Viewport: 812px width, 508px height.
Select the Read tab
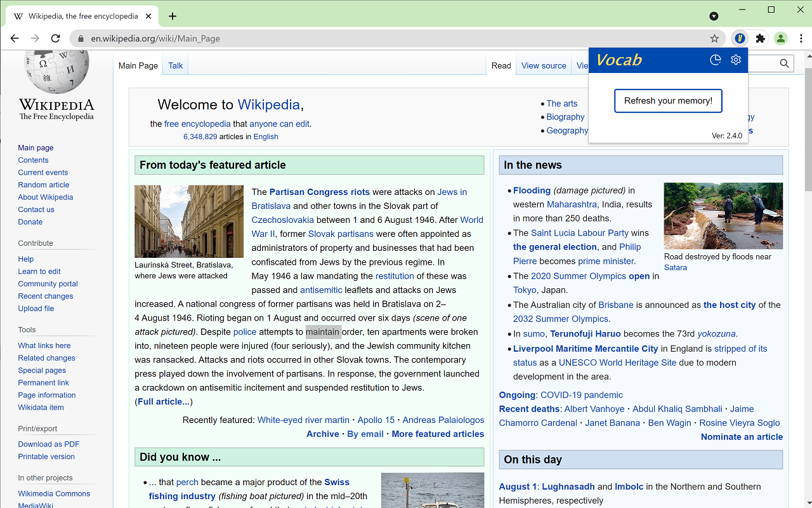click(501, 65)
